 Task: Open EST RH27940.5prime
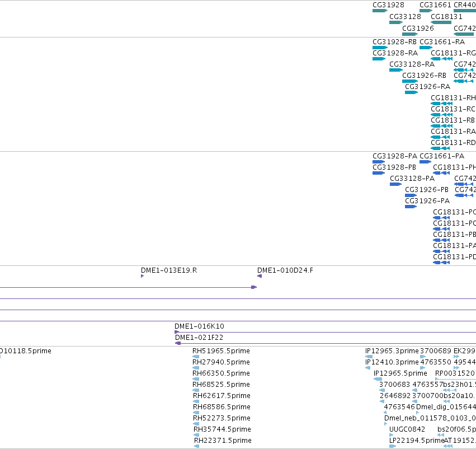(x=196, y=368)
